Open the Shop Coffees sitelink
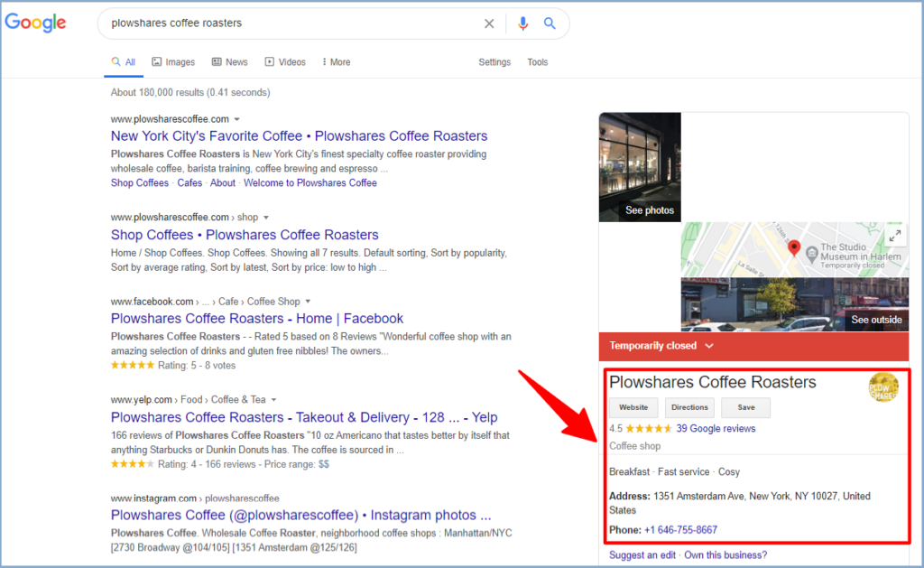The width and height of the screenshot is (924, 568). click(140, 182)
